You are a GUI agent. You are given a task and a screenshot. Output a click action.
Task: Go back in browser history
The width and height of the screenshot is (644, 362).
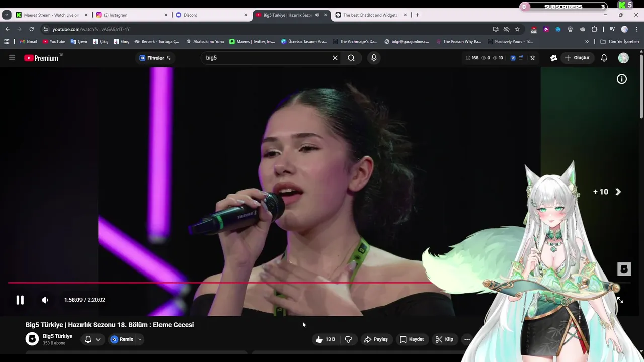7,29
